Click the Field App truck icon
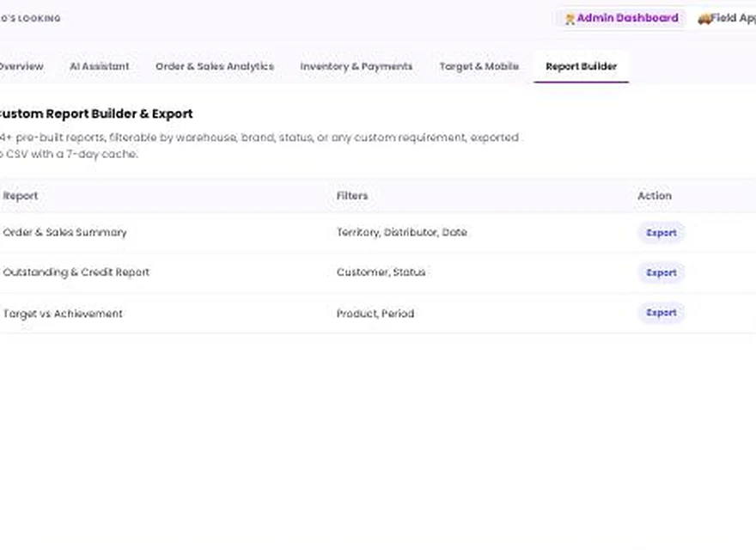 click(x=704, y=19)
